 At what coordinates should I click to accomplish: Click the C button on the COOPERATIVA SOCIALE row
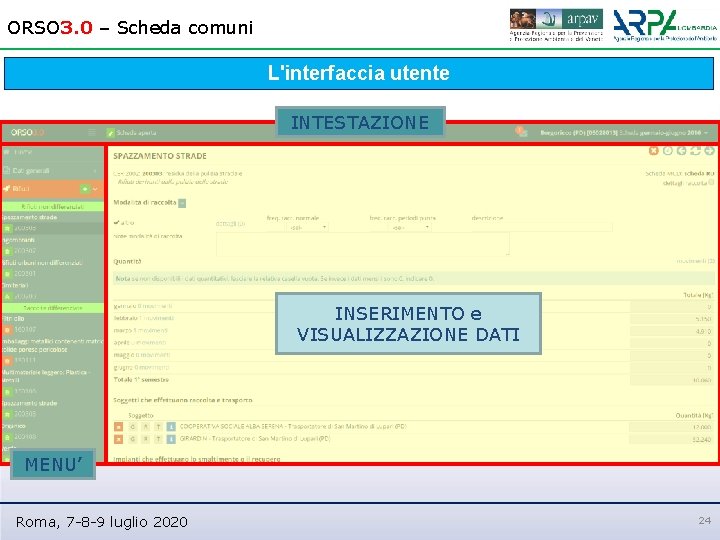pyautogui.click(x=133, y=427)
